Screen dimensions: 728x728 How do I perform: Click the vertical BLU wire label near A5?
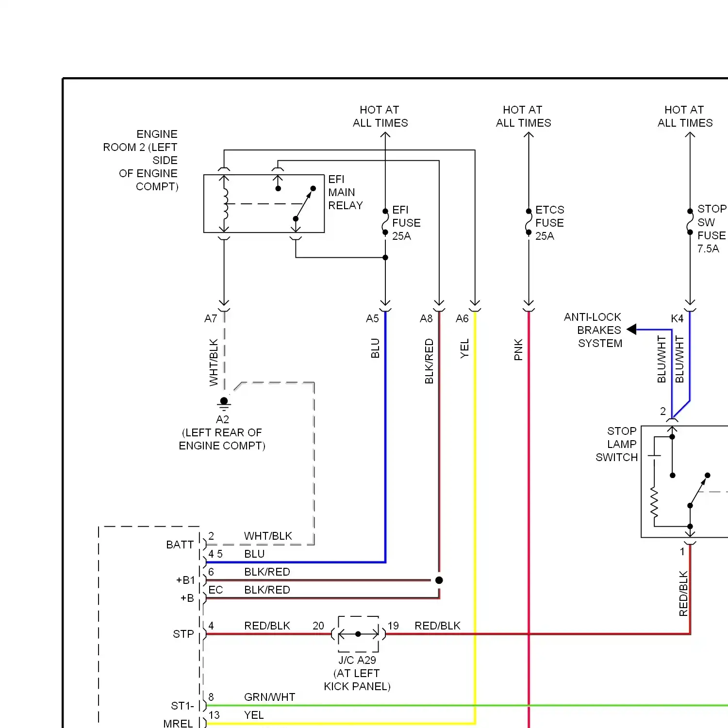(x=375, y=348)
